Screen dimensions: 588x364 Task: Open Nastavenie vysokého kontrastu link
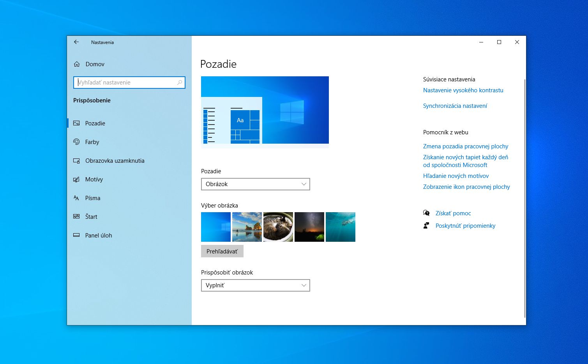pyautogui.click(x=463, y=90)
